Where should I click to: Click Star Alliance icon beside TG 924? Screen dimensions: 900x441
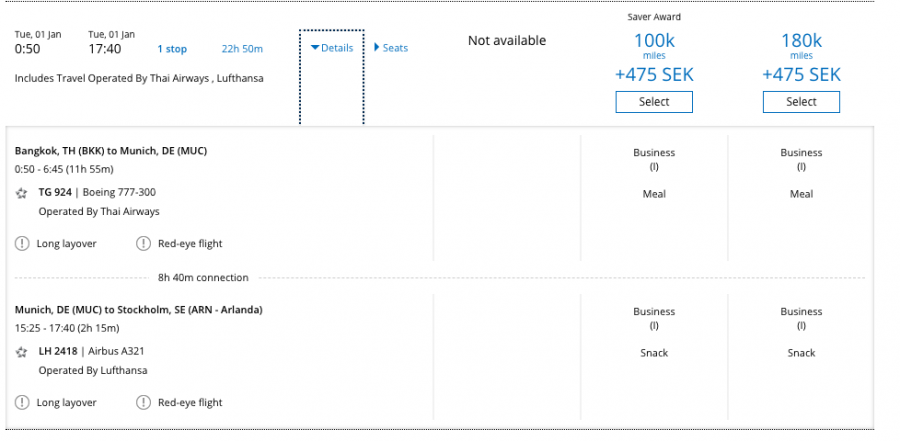(22, 193)
